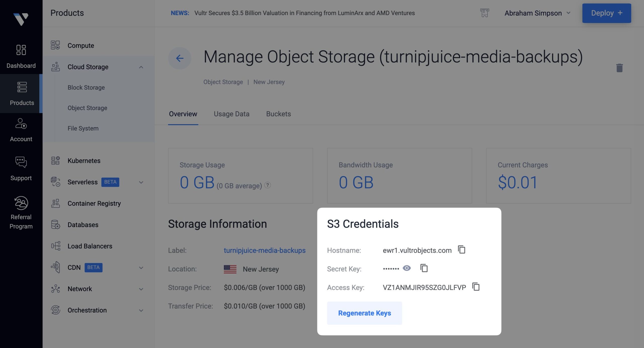
Task: Open Compute menu item
Action: click(x=81, y=45)
